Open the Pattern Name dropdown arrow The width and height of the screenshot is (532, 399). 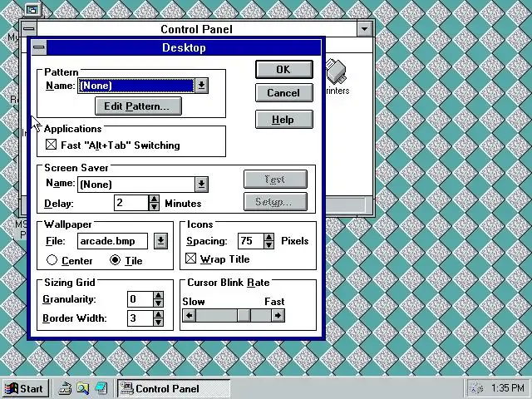[201, 86]
